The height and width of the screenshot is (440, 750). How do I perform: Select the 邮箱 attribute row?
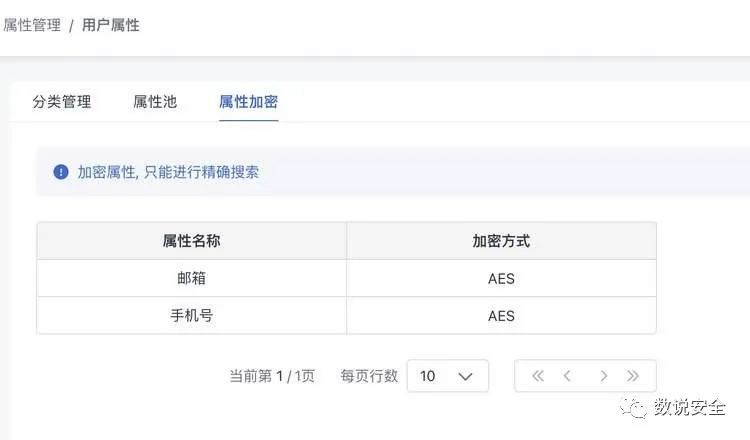tap(346, 278)
